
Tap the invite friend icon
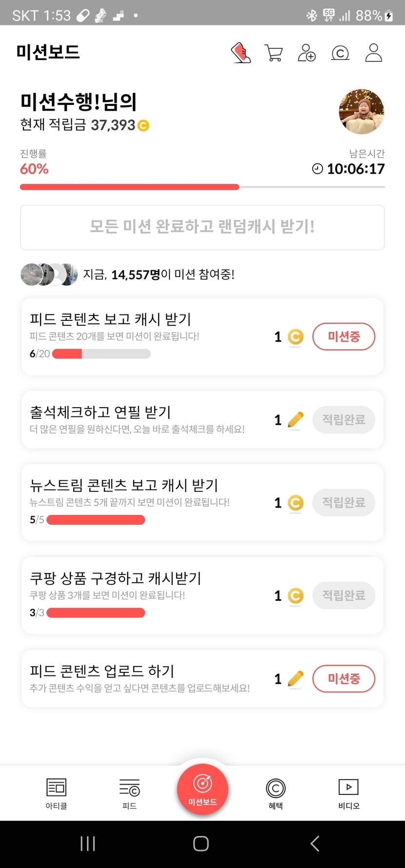(306, 53)
